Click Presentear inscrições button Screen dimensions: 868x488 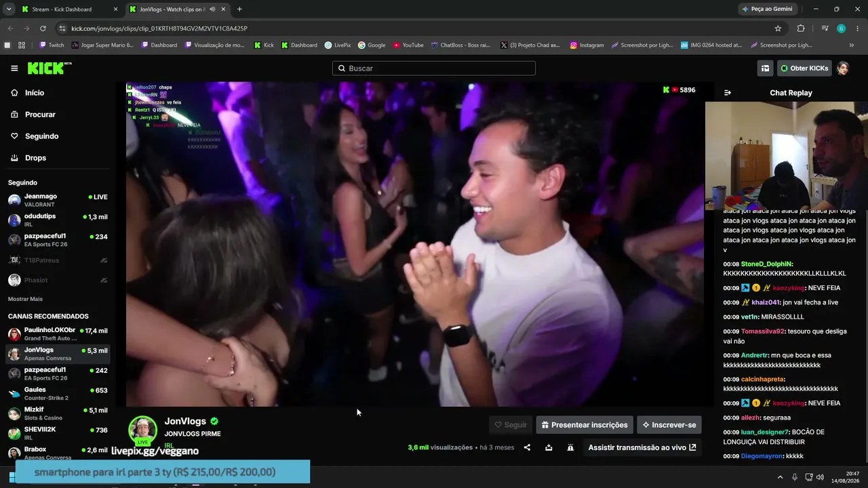pyautogui.click(x=585, y=425)
